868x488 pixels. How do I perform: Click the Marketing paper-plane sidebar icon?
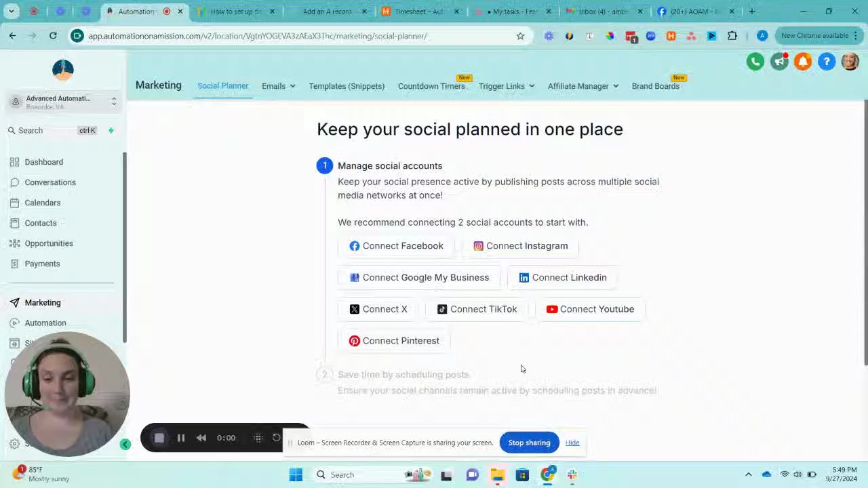pos(14,302)
